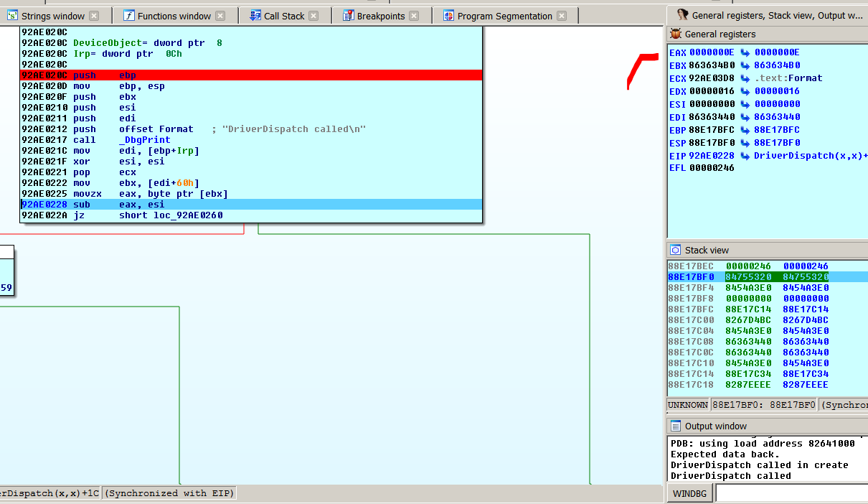
Task: Close the Call Stack tab
Action: [x=313, y=16]
